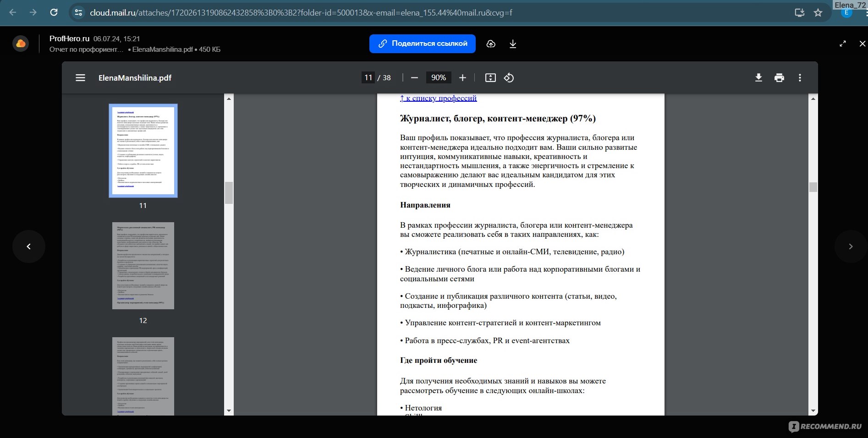The width and height of the screenshot is (868, 438).
Task: Click sidebar scrollbar up arrow
Action: pyautogui.click(x=229, y=99)
